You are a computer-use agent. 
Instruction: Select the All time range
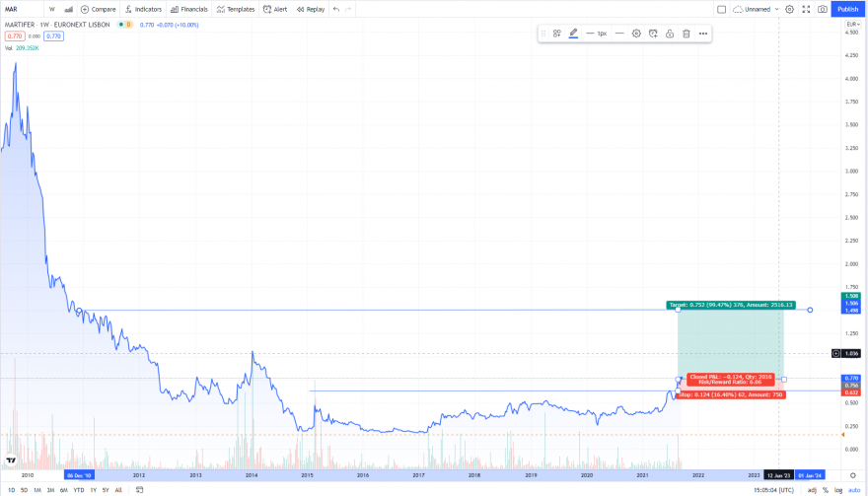point(118,490)
